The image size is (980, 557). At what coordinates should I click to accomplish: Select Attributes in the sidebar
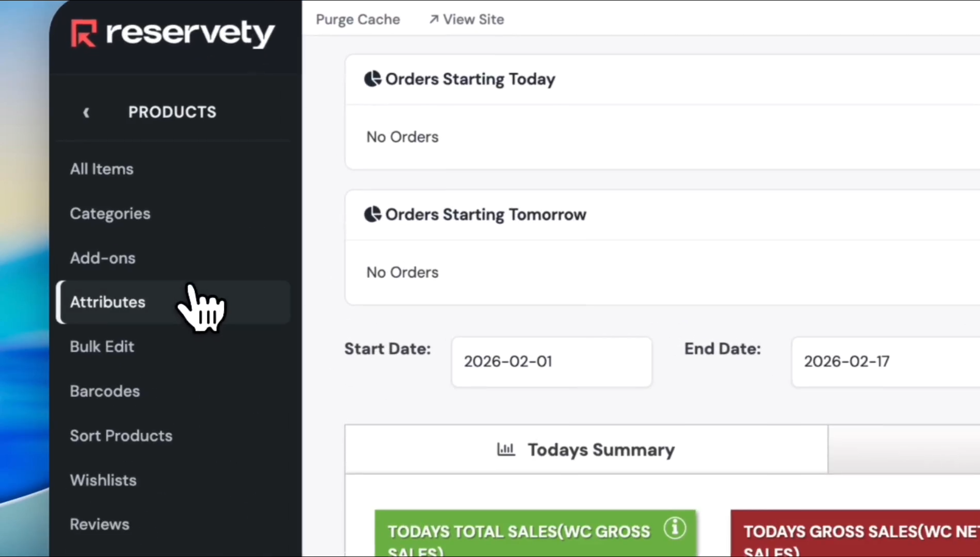click(108, 302)
